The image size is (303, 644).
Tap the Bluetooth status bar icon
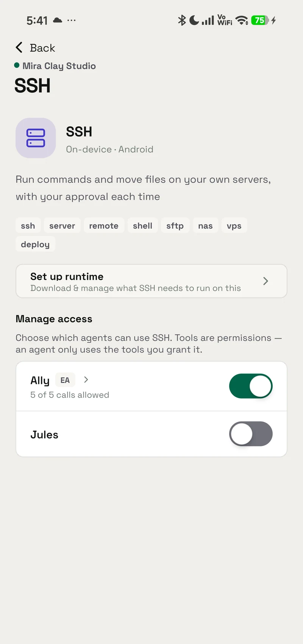click(x=182, y=20)
